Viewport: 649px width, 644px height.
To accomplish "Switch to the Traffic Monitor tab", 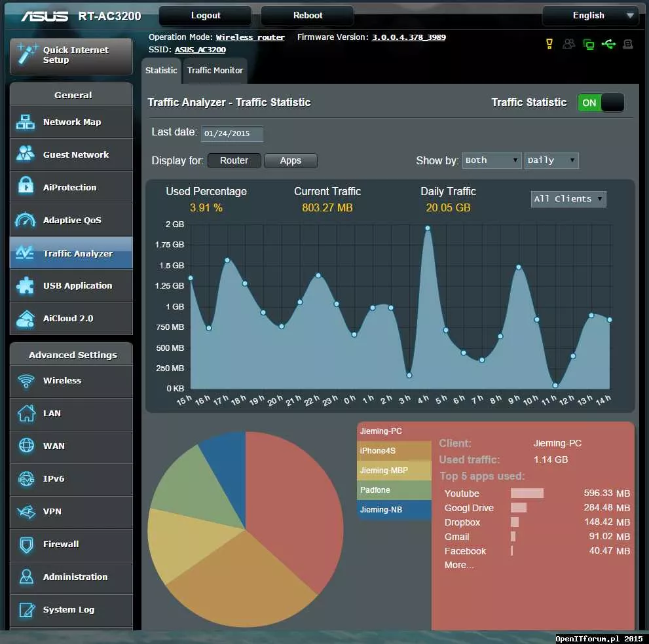I will 215,71.
